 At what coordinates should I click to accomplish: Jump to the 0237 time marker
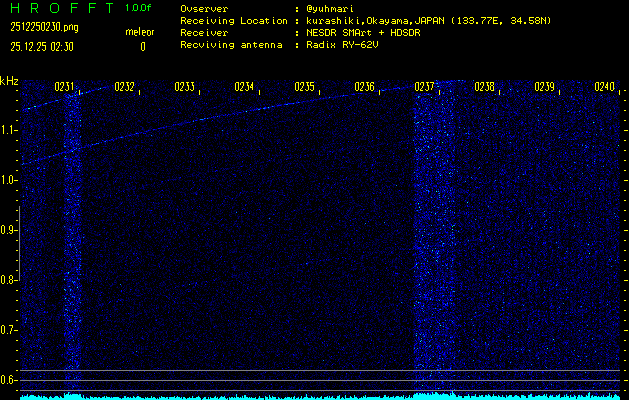tap(424, 87)
